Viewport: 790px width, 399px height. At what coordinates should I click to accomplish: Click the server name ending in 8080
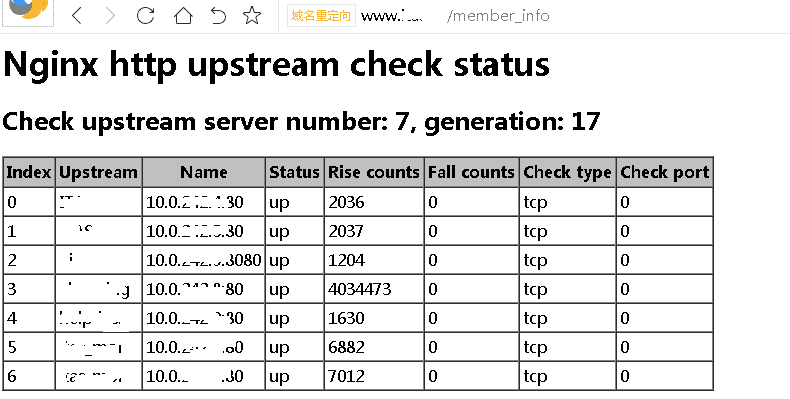tap(204, 260)
